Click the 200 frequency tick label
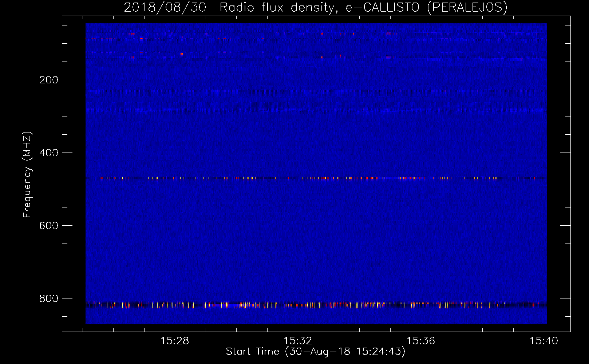 pyautogui.click(x=49, y=80)
